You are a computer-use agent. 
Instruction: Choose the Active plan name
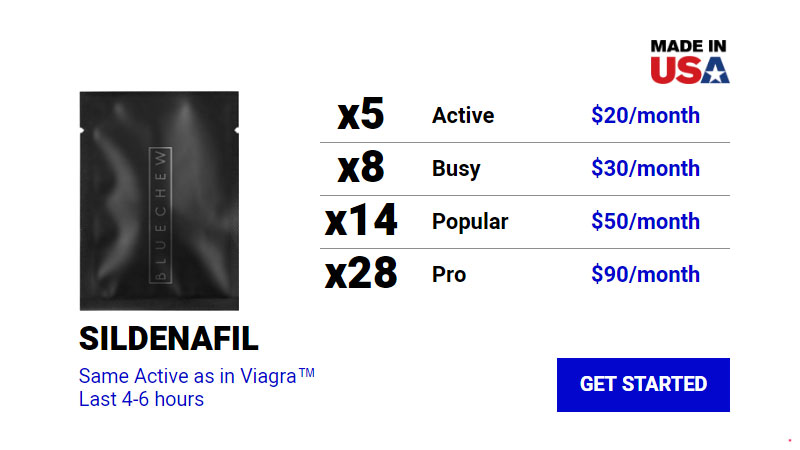[x=463, y=115]
